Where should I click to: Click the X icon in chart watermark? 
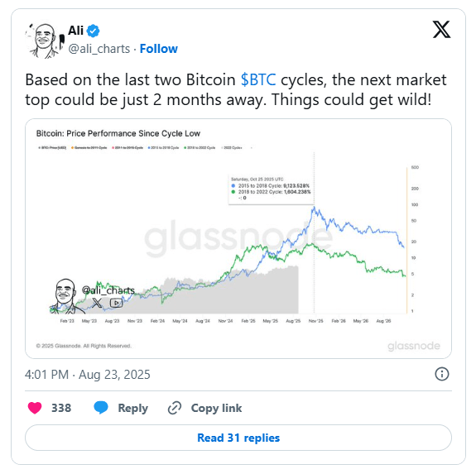(x=97, y=303)
